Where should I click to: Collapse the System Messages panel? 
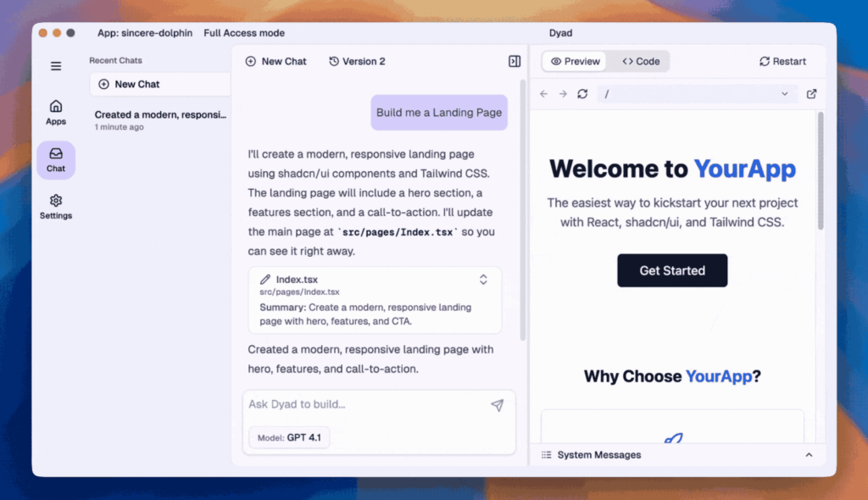click(808, 454)
